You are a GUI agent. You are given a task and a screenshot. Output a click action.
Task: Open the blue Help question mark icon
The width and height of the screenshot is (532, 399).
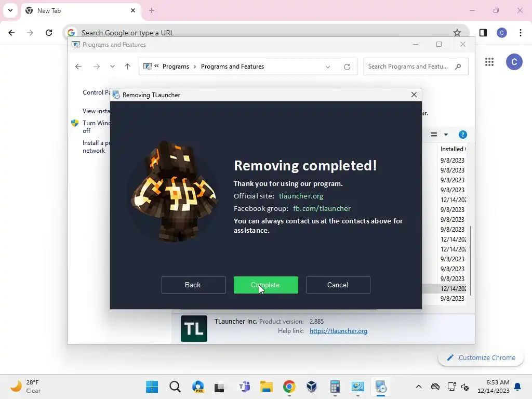[463, 135]
